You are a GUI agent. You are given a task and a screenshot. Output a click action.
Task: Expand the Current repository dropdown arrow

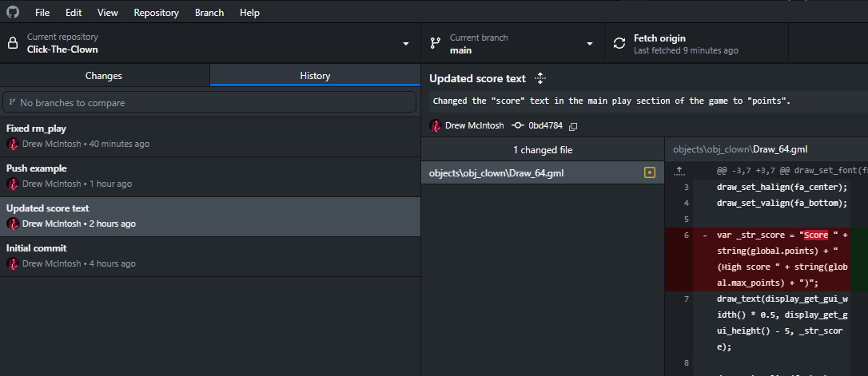pyautogui.click(x=406, y=43)
